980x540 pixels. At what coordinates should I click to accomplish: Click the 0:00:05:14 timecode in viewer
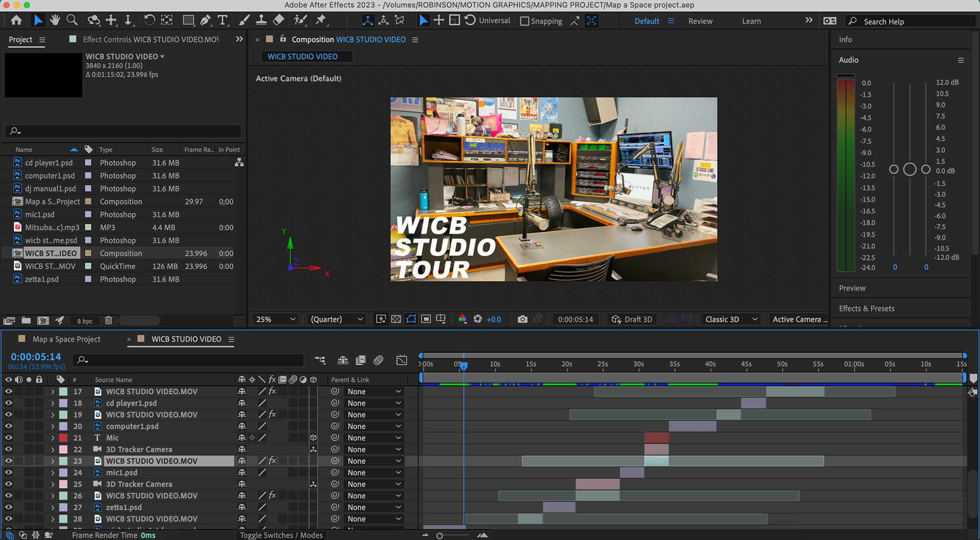pyautogui.click(x=575, y=319)
